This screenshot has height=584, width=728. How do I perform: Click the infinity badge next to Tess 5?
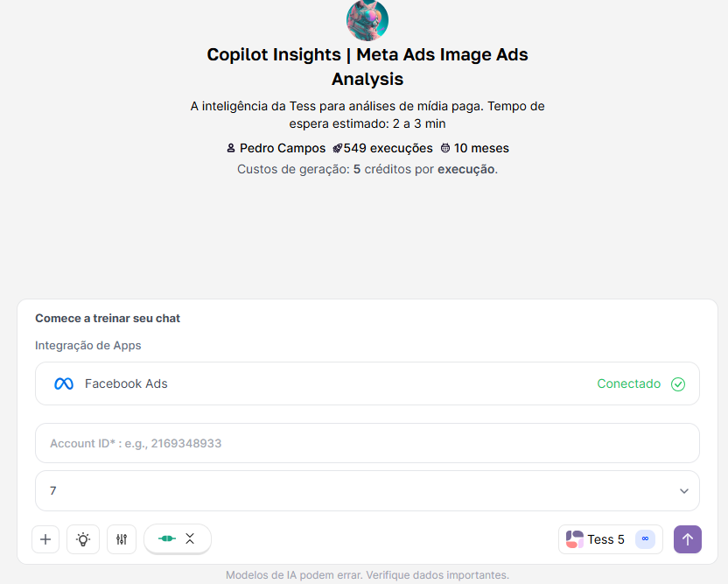click(x=645, y=539)
